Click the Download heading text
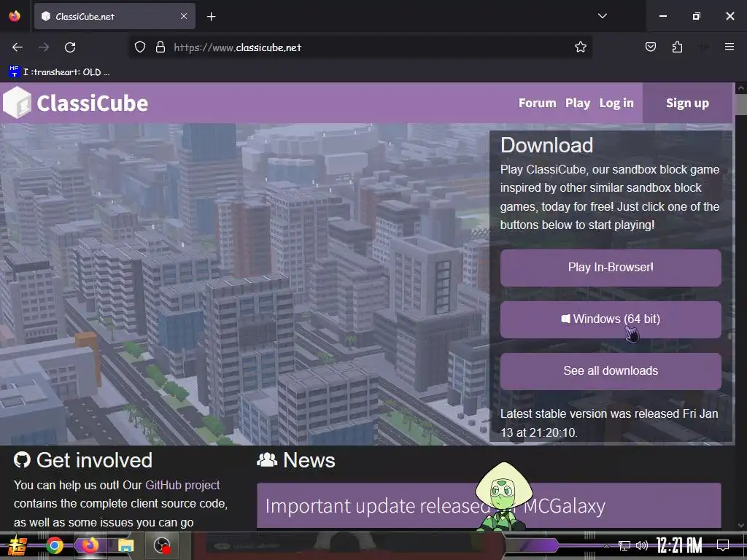This screenshot has height=560, width=747. (x=546, y=145)
